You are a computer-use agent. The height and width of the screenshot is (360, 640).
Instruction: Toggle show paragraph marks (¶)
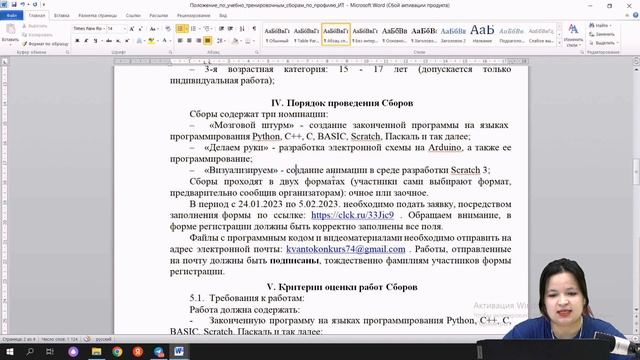[254, 29]
